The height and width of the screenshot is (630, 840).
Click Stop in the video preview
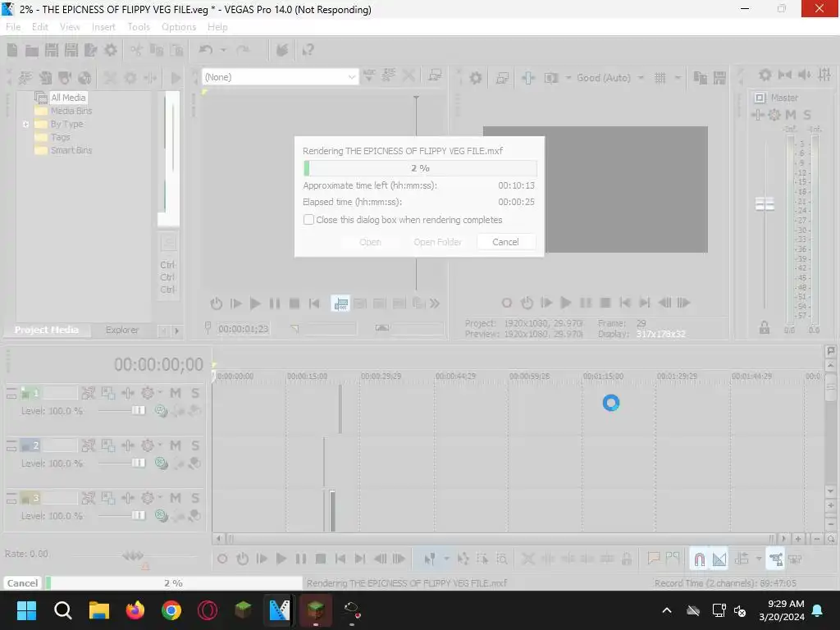coord(605,304)
